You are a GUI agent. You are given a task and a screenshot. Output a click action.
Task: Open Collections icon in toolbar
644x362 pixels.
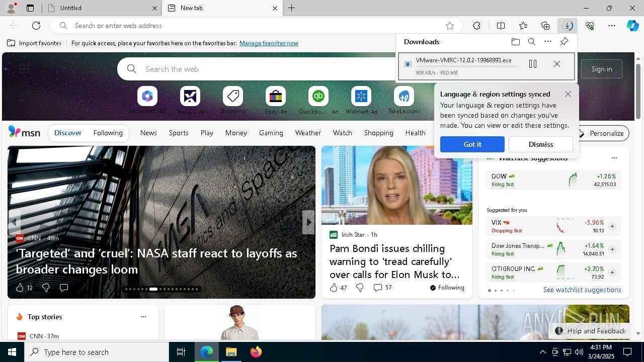(x=545, y=26)
